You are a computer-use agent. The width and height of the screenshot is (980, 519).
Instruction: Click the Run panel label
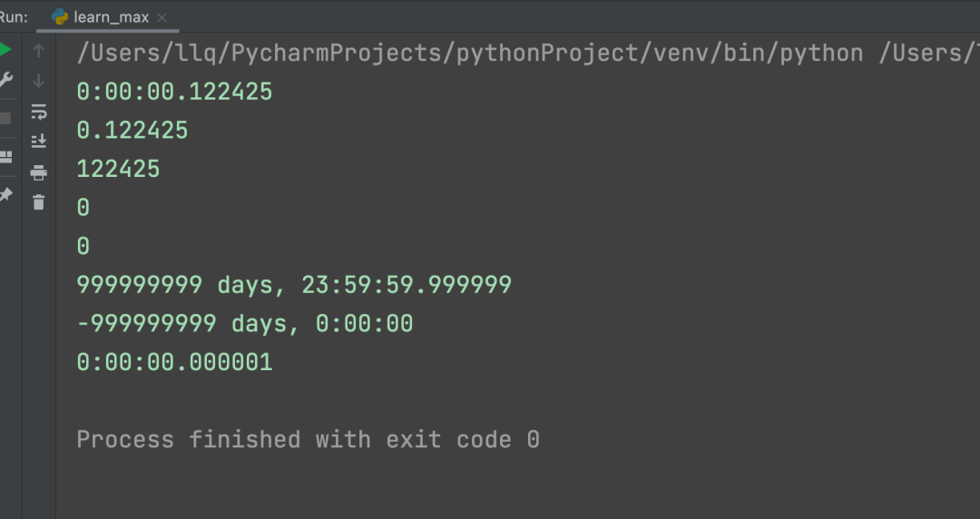pyautogui.click(x=14, y=17)
